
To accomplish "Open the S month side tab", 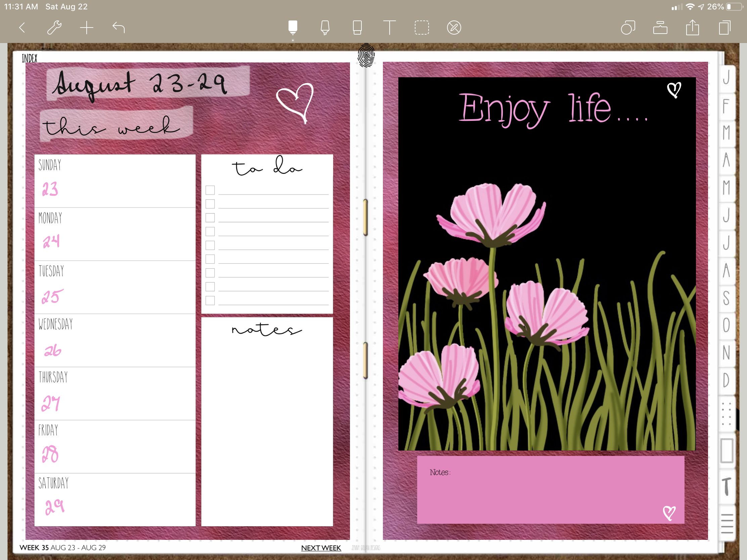I will (726, 298).
